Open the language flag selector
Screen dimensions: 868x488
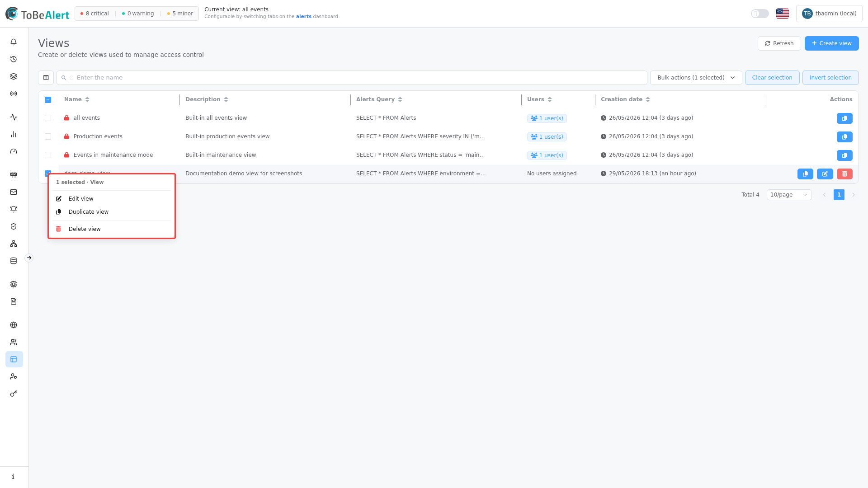783,14
